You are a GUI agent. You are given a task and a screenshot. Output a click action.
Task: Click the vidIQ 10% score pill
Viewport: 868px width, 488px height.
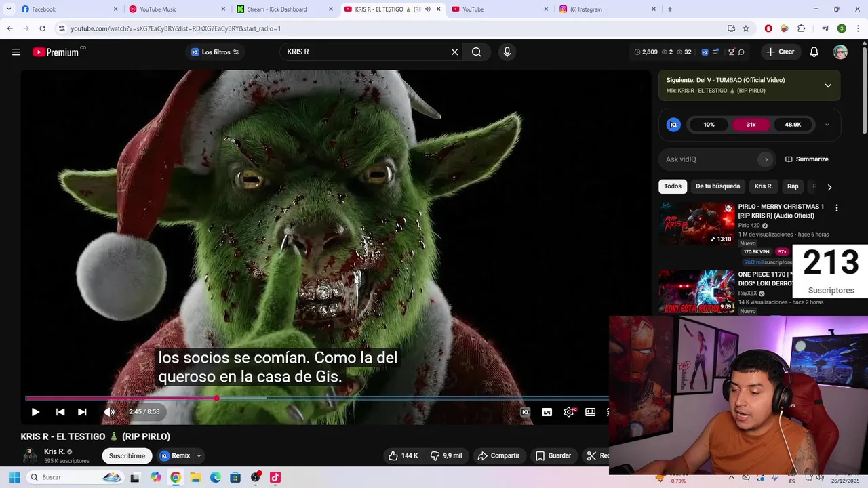(x=709, y=125)
